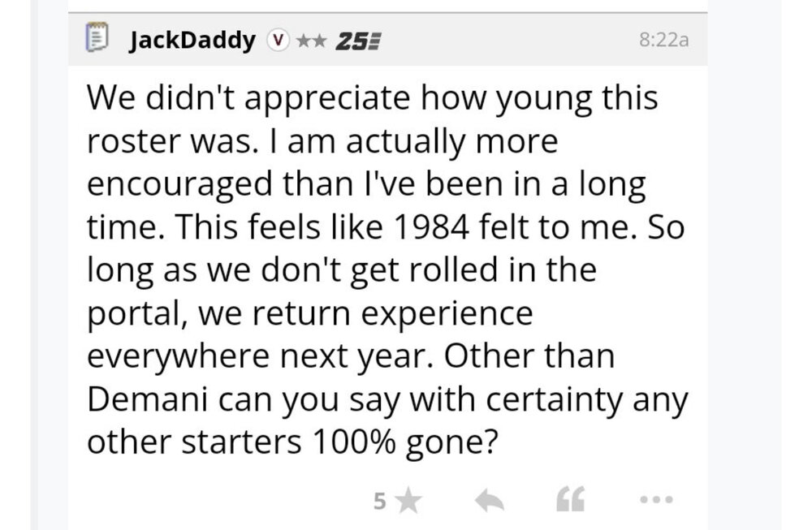Click the post text starting "We didn't appreciate"
Viewport: 812px width, 530px height.
371,99
